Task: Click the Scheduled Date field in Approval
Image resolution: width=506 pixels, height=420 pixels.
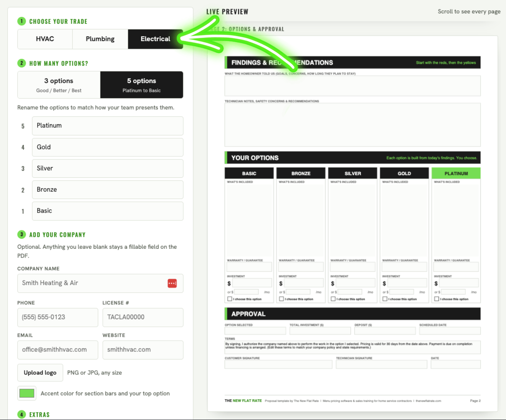Action: (450, 331)
